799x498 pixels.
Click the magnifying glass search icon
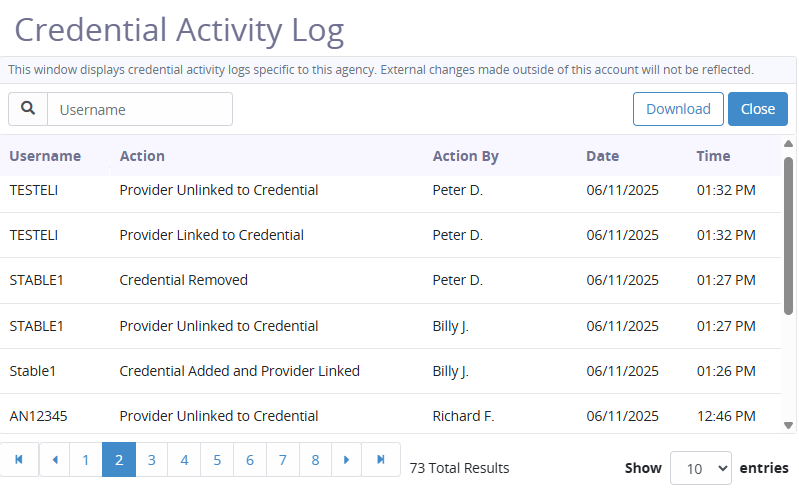28,109
